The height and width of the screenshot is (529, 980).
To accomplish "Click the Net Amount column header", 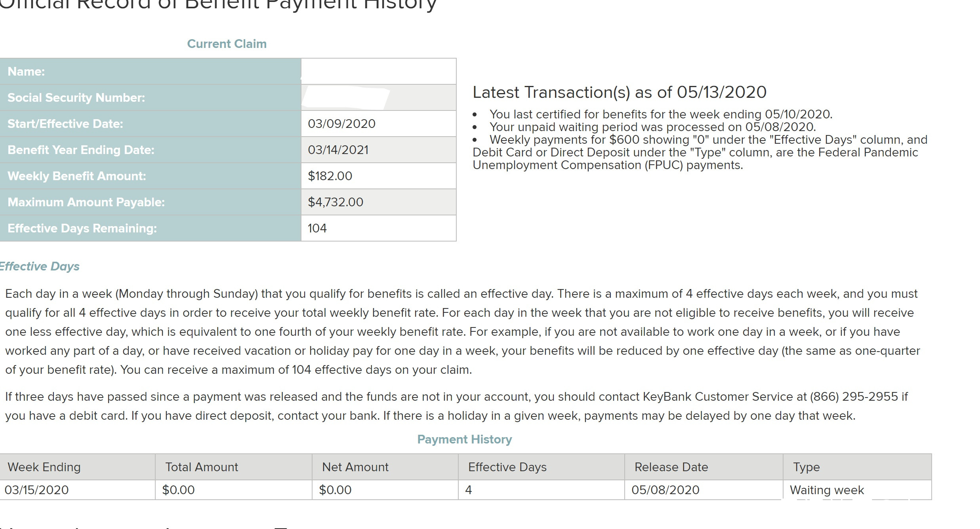I will 355,467.
